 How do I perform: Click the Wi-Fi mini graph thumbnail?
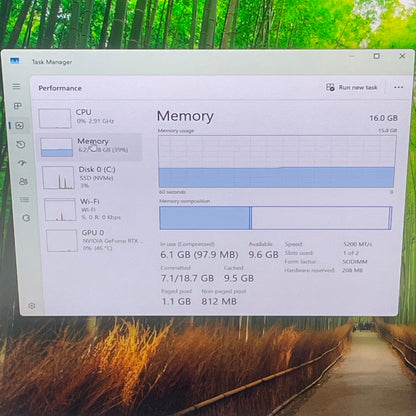click(60, 210)
